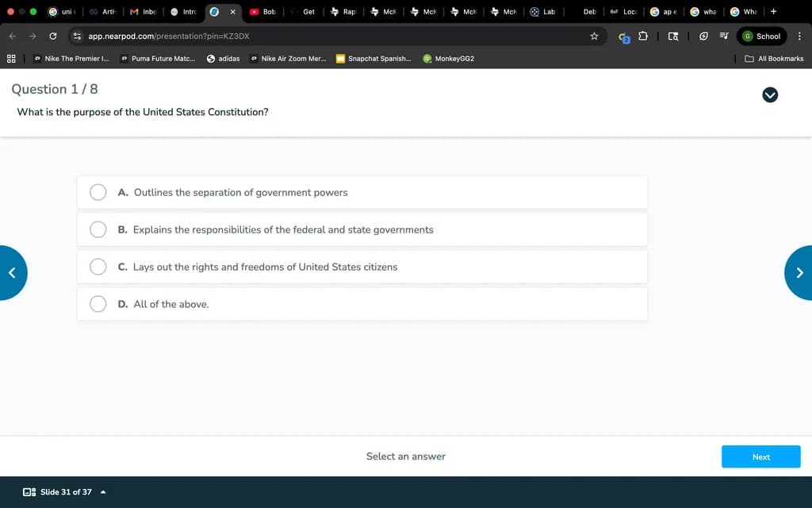Click the address bar URL
The height and width of the screenshot is (508, 812).
(169, 37)
